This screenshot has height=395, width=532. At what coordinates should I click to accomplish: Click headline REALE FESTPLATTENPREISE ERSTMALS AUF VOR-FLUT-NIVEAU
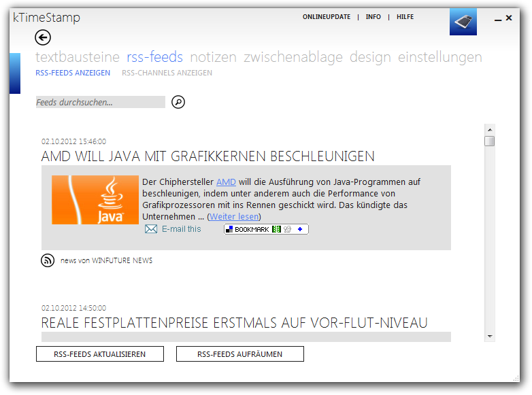[x=234, y=323]
